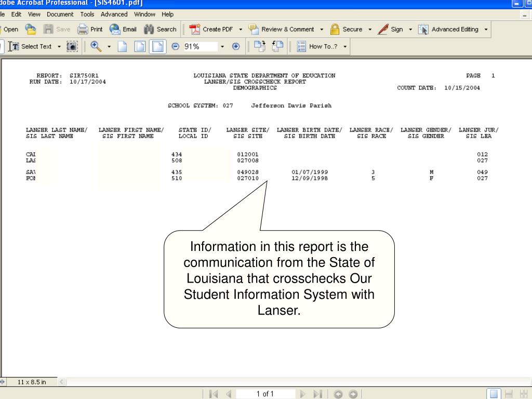Open the zoom percentage dropdown arrow
This screenshot has height=399, width=532.
tap(222, 46)
